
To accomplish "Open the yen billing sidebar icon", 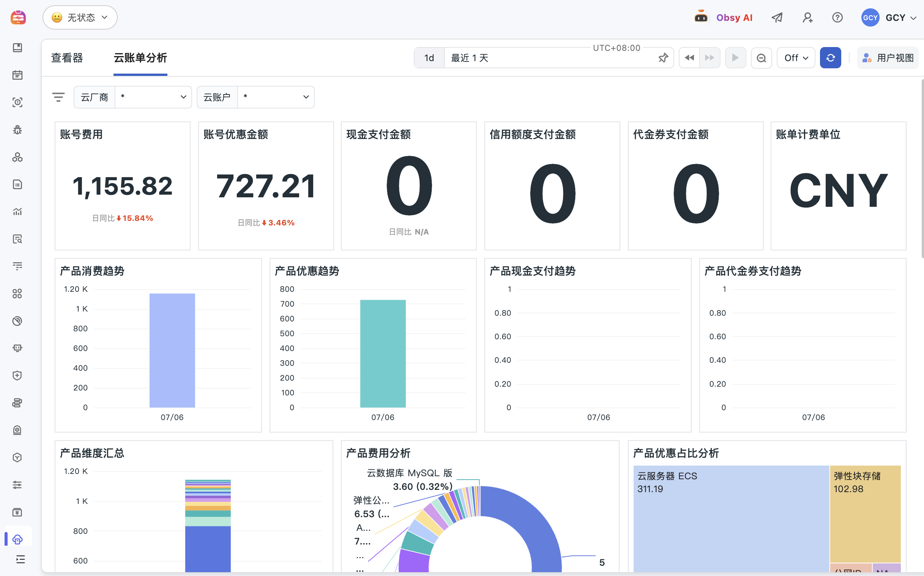I will pos(17,512).
